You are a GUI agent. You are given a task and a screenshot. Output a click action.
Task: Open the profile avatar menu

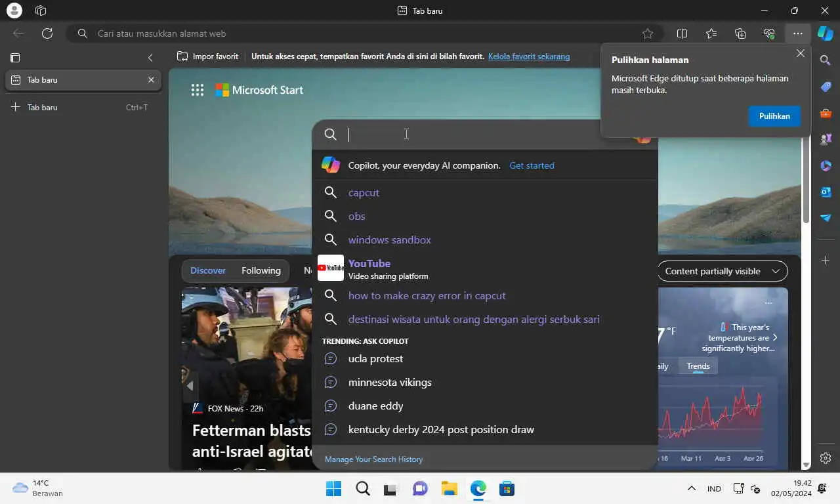(13, 10)
